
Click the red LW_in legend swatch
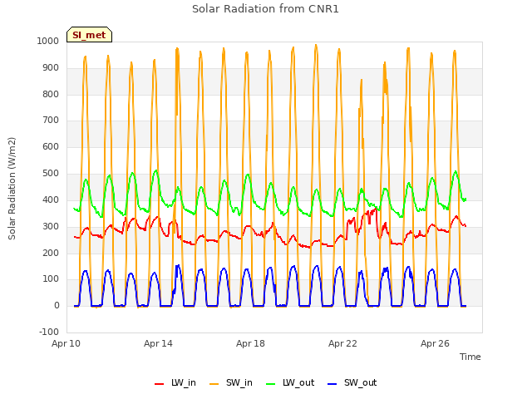[159, 384]
